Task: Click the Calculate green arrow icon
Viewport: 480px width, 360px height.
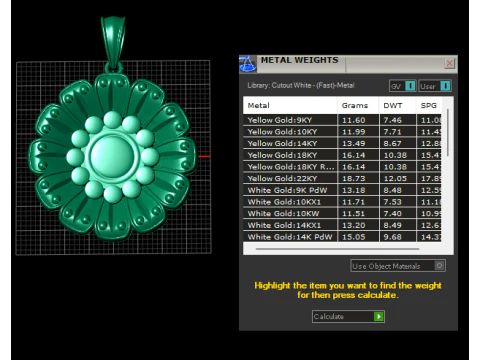Action: coord(379,316)
